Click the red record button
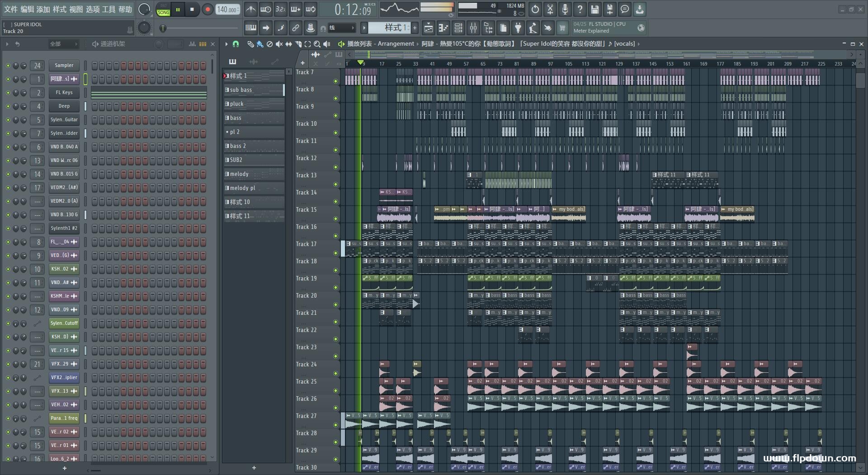 pos(208,9)
